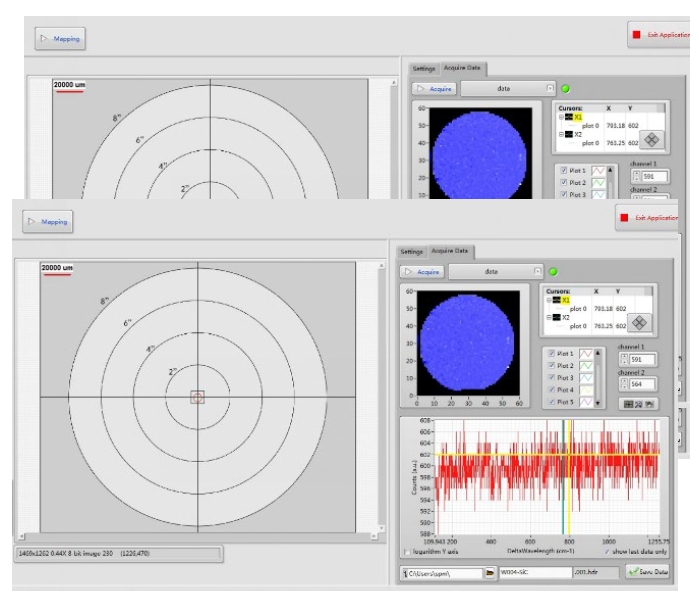Select the Acquire Data tab in front window

(x=450, y=251)
